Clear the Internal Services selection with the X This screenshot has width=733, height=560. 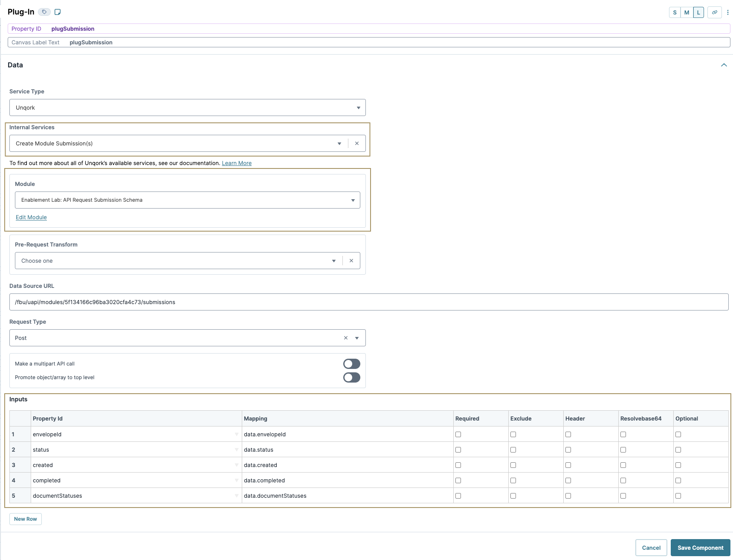pyautogui.click(x=357, y=143)
